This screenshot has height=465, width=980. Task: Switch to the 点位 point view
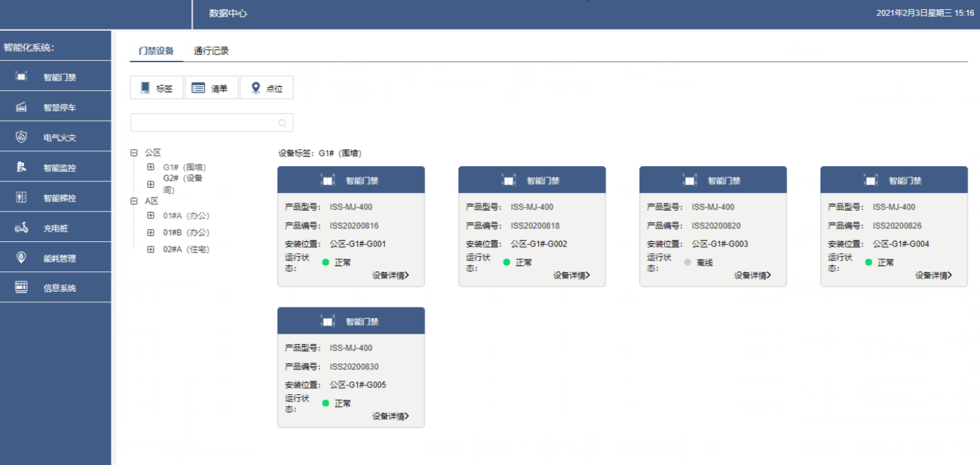tap(267, 87)
